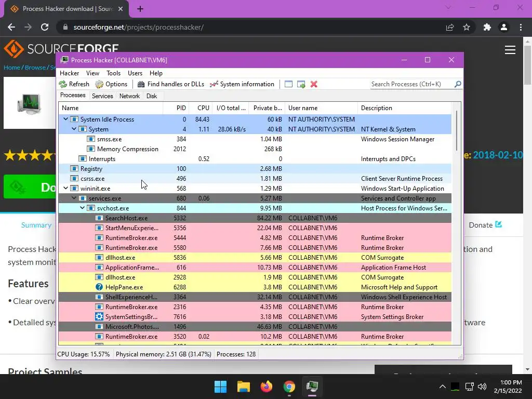532x399 pixels.
Task: Open the Users menu
Action: (x=135, y=73)
